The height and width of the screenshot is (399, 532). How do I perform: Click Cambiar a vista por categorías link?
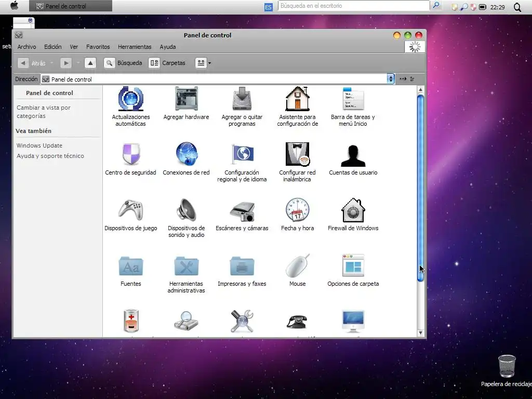pos(44,112)
